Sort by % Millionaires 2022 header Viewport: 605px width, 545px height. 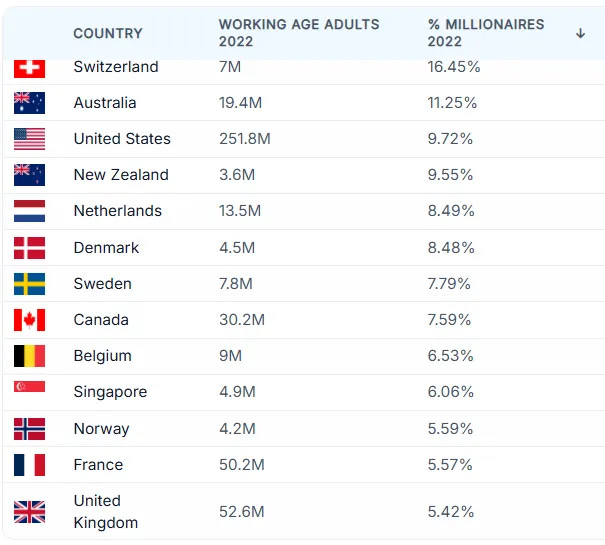pyautogui.click(x=486, y=33)
